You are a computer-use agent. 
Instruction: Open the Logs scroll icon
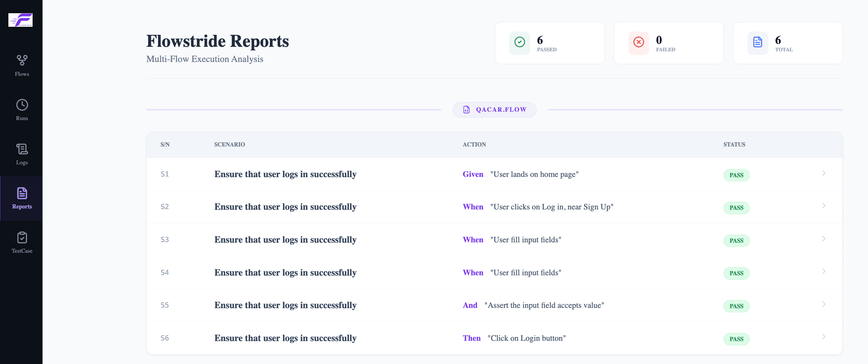point(22,149)
